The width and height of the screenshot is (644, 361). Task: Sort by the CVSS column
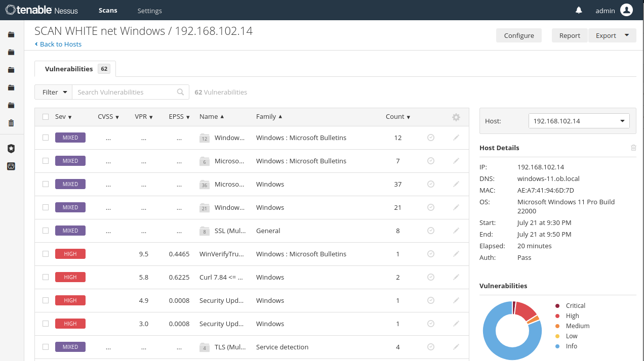click(x=108, y=117)
